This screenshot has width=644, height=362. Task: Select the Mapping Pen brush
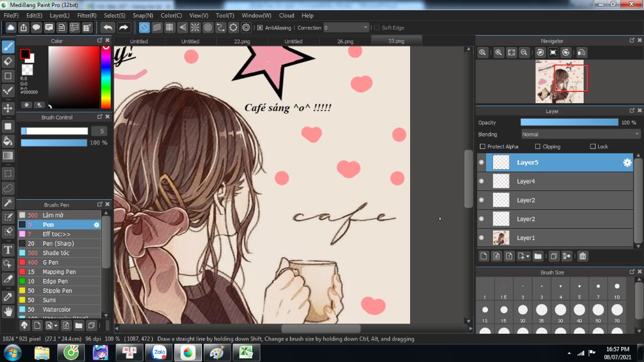[60, 271]
